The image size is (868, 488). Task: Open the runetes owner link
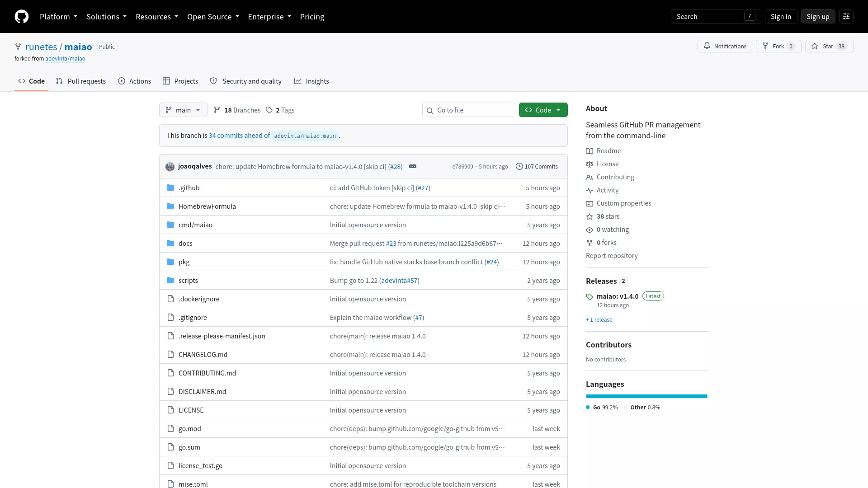coord(41,47)
